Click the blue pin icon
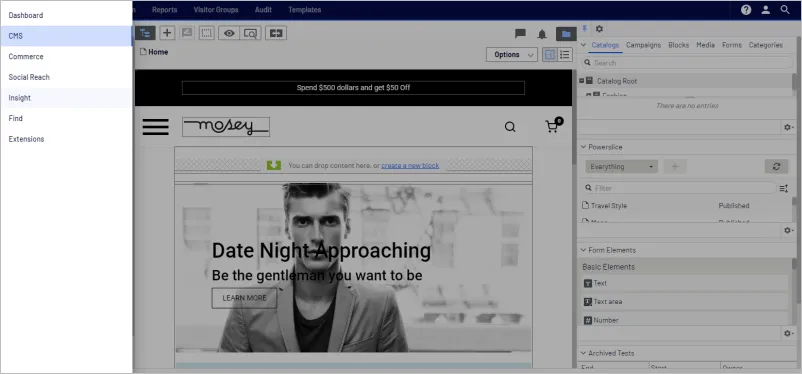This screenshot has height=374, width=802. (x=585, y=29)
